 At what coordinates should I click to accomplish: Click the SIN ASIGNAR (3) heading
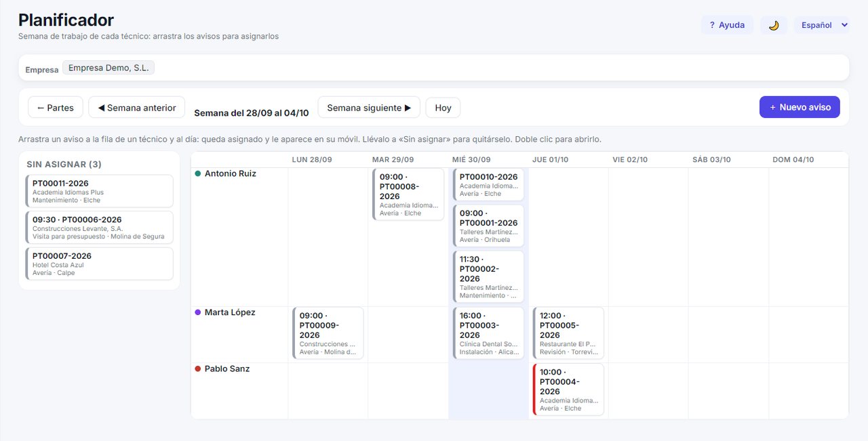pos(64,165)
